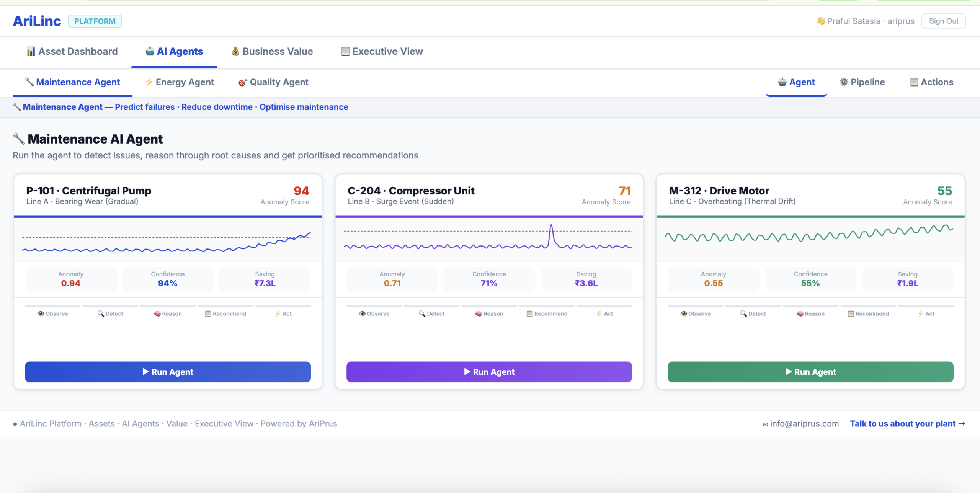
Task: Click the Detect magnifier icon on C-204 card
Action: (422, 313)
